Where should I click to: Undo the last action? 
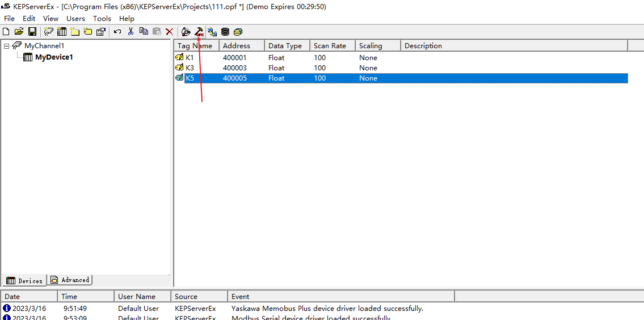pos(117,32)
